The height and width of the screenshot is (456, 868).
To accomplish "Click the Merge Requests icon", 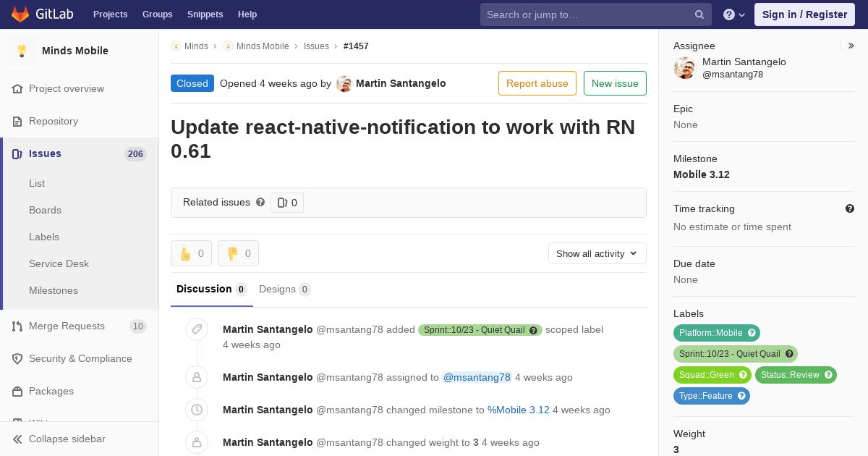I will point(17,326).
